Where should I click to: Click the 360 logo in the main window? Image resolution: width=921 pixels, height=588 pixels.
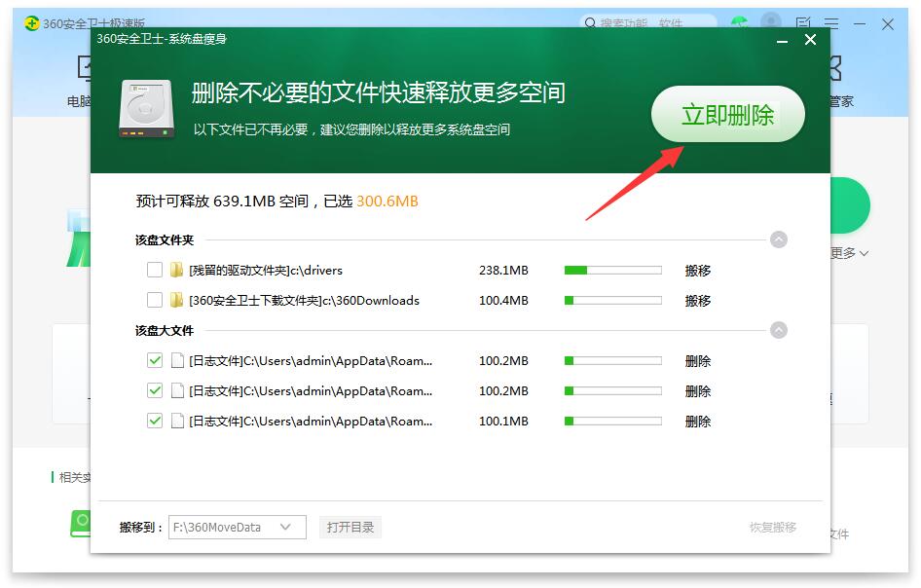[32, 23]
